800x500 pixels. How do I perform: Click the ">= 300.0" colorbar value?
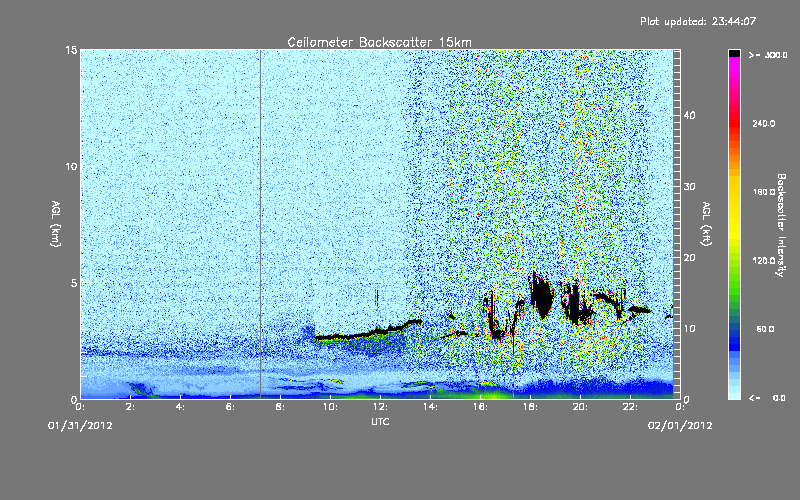click(x=768, y=55)
